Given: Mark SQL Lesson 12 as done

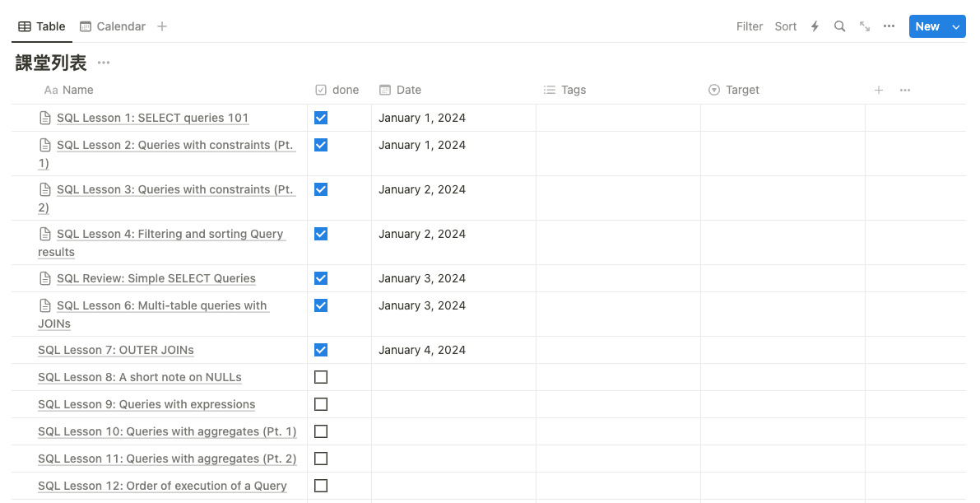Looking at the screenshot, I should [321, 486].
